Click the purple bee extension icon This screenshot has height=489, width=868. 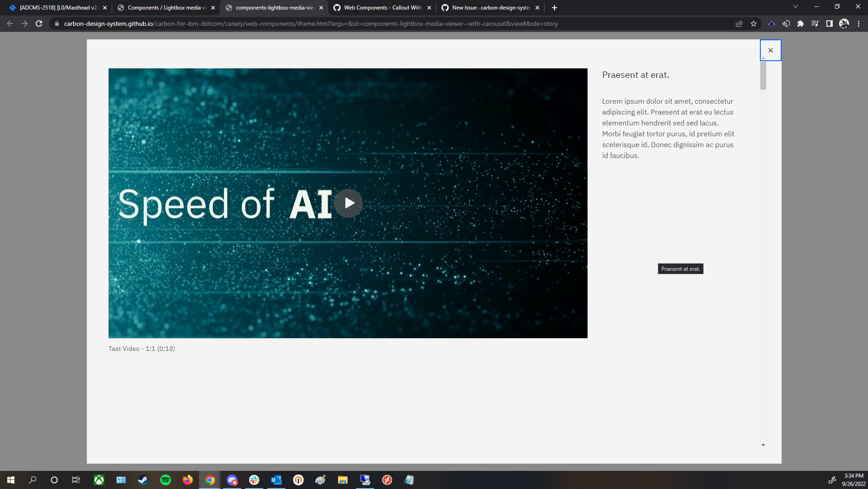coord(771,24)
